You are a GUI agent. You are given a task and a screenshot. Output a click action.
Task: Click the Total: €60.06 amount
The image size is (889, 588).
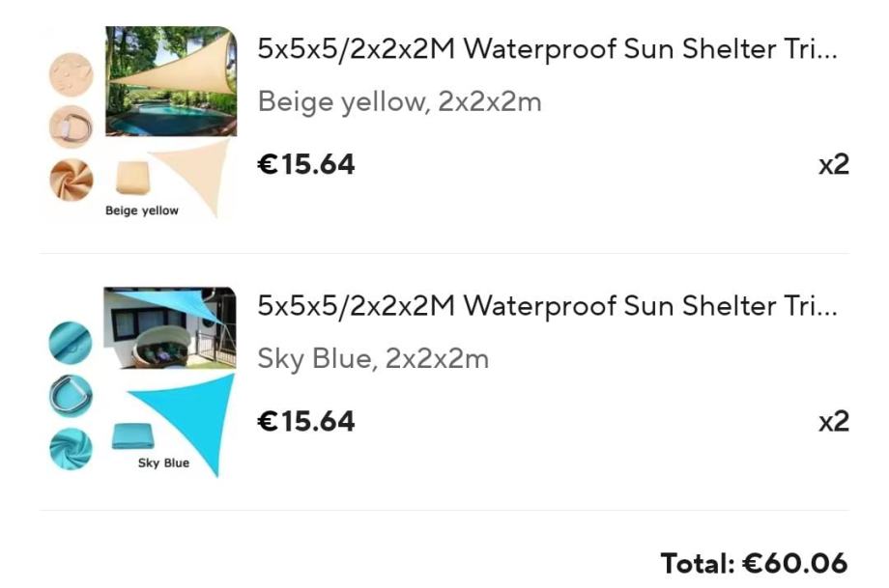(754, 563)
